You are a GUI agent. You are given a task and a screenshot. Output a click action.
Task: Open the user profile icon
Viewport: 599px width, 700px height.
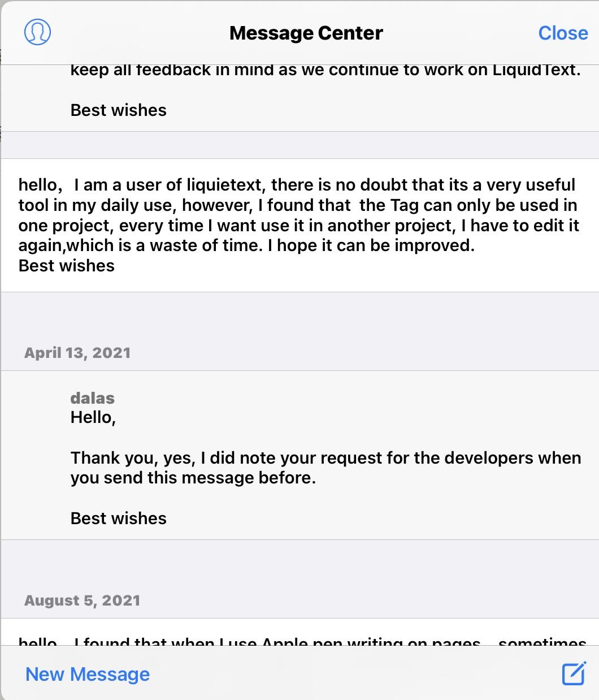(x=38, y=32)
